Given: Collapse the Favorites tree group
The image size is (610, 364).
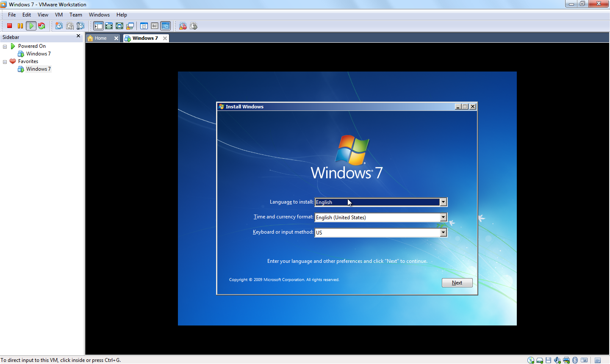Looking at the screenshot, I should tap(5, 62).
